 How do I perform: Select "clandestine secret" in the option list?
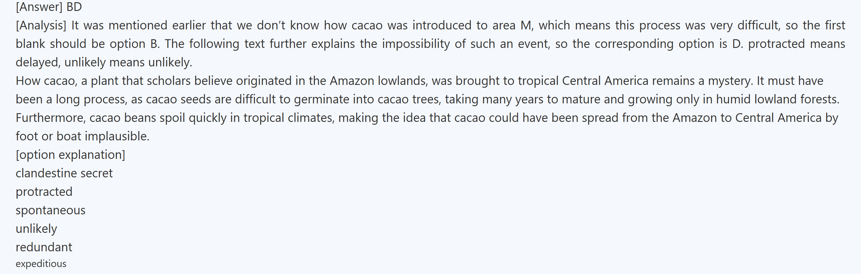pyautogui.click(x=64, y=173)
